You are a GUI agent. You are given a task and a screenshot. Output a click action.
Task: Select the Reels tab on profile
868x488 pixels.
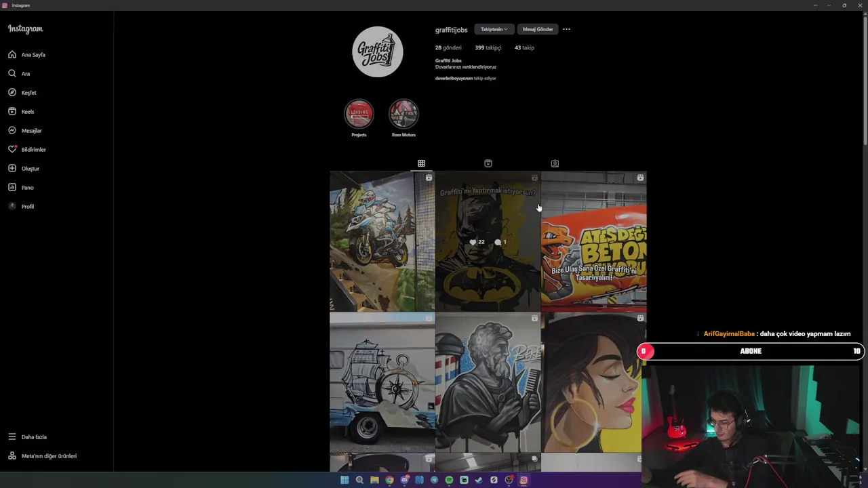pos(488,163)
